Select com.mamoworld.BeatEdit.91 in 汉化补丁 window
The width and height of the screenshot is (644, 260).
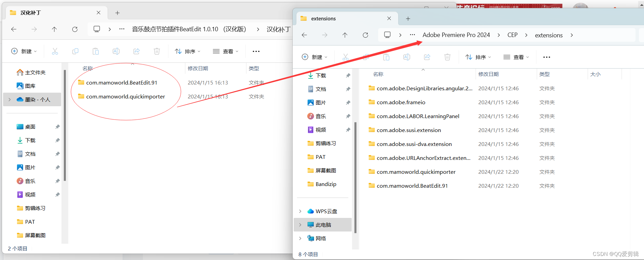point(122,82)
